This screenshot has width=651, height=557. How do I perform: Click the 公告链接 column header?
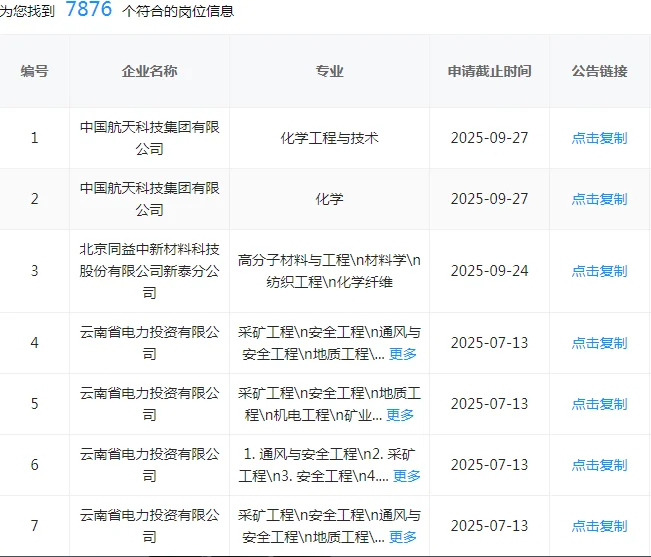tap(600, 71)
